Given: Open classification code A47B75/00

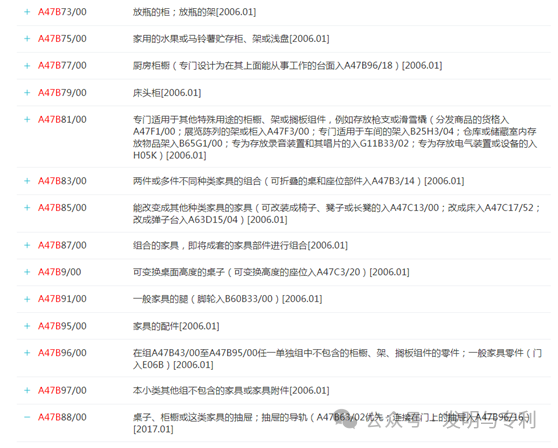Looking at the screenshot, I should click(x=62, y=38).
